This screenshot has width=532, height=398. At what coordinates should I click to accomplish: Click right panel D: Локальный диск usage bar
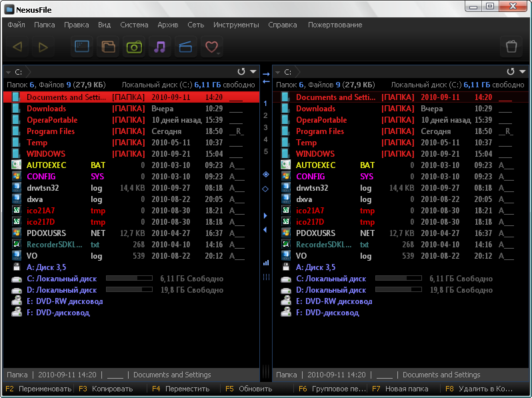pyautogui.click(x=399, y=290)
